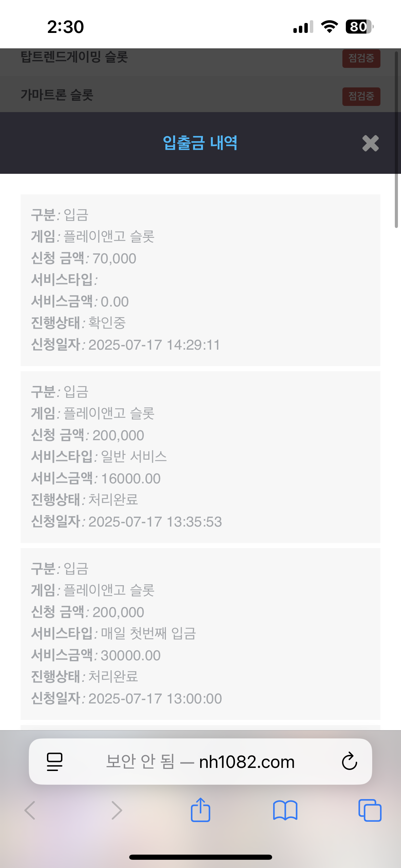Tap the nh1082.com address bar
The height and width of the screenshot is (868, 401).
(200, 761)
